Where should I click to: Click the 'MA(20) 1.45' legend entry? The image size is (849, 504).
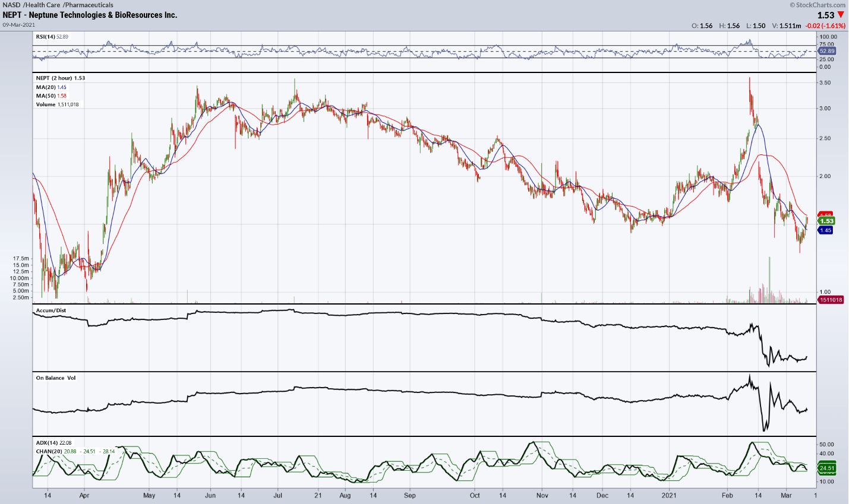[51, 87]
